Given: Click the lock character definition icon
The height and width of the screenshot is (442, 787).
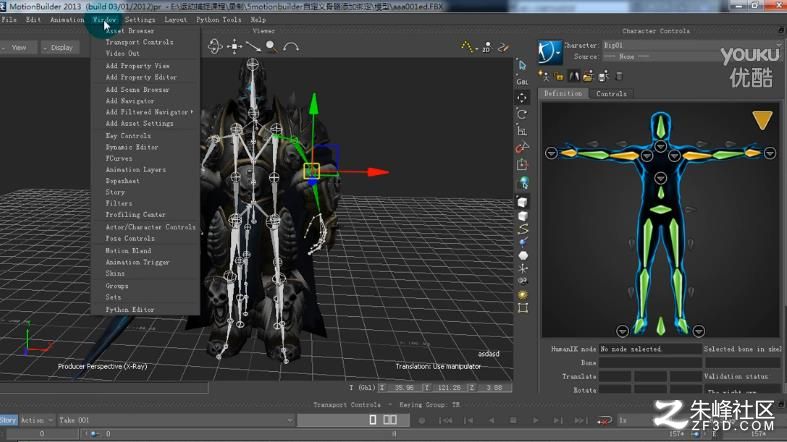Looking at the screenshot, I should (559, 76).
